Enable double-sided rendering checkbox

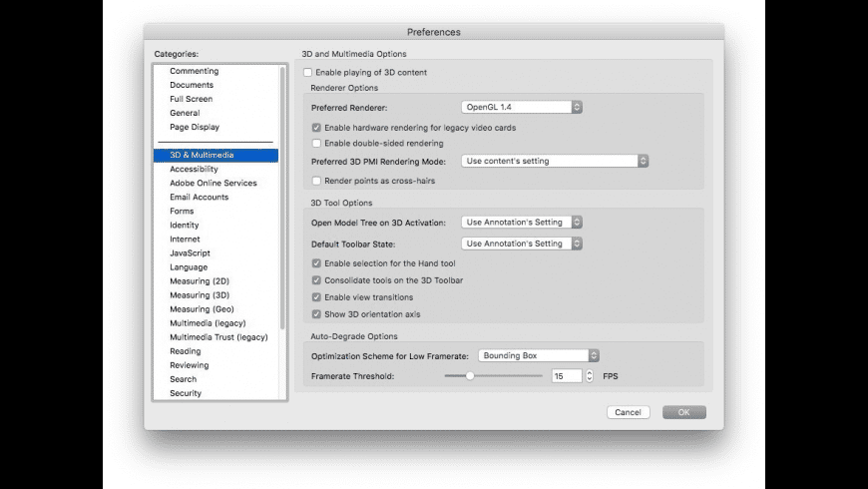point(316,144)
